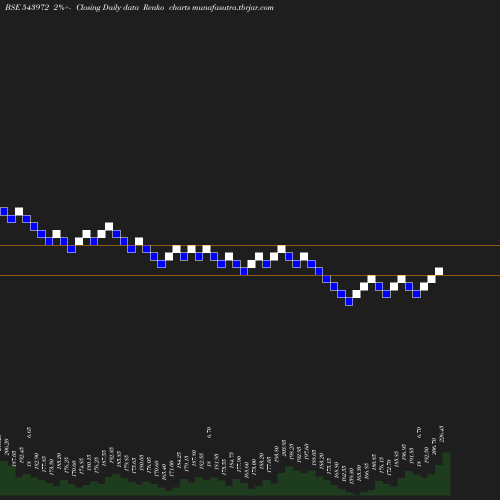Click the BSE 543972 Renko chart title
The width and height of the screenshot is (500, 500).
[x=139, y=7]
